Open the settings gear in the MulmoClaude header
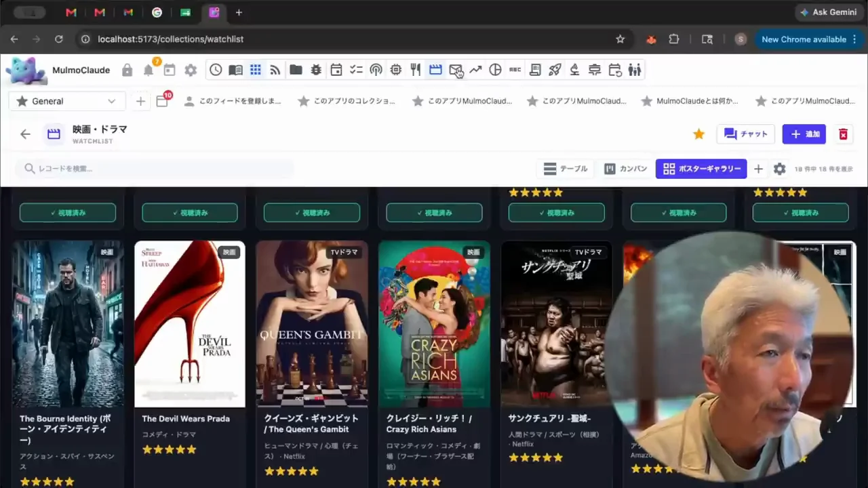Viewport: 868px width, 488px height. click(x=191, y=70)
